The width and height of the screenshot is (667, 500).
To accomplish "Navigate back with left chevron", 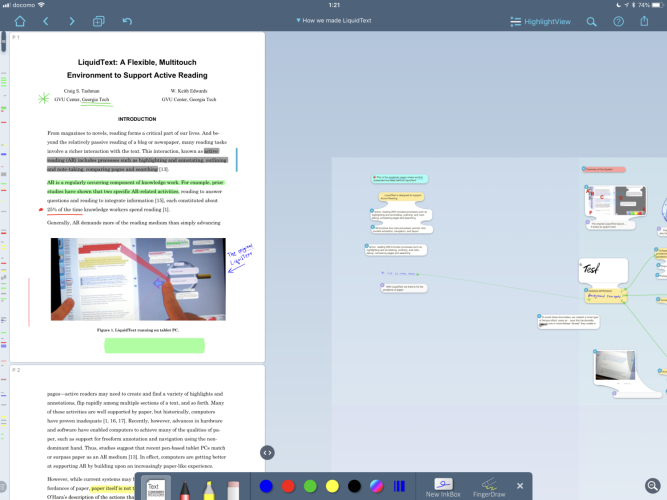I will [45, 21].
